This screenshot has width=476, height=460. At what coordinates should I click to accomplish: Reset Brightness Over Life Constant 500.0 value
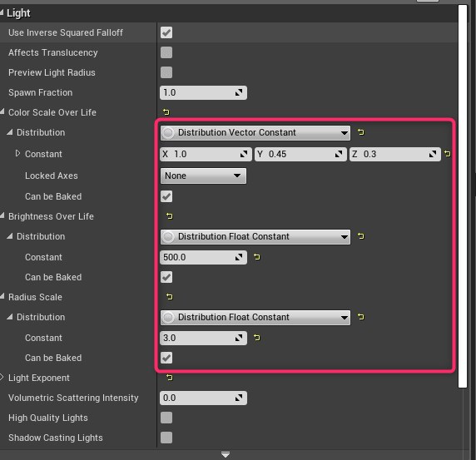pos(257,257)
